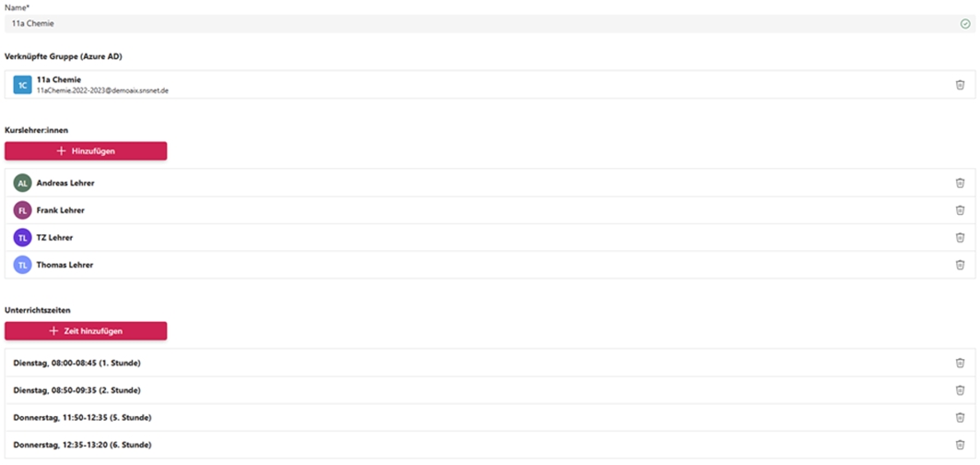
Task: Delete Donnerstag 11:50-12:35 time slot
Action: [960, 417]
